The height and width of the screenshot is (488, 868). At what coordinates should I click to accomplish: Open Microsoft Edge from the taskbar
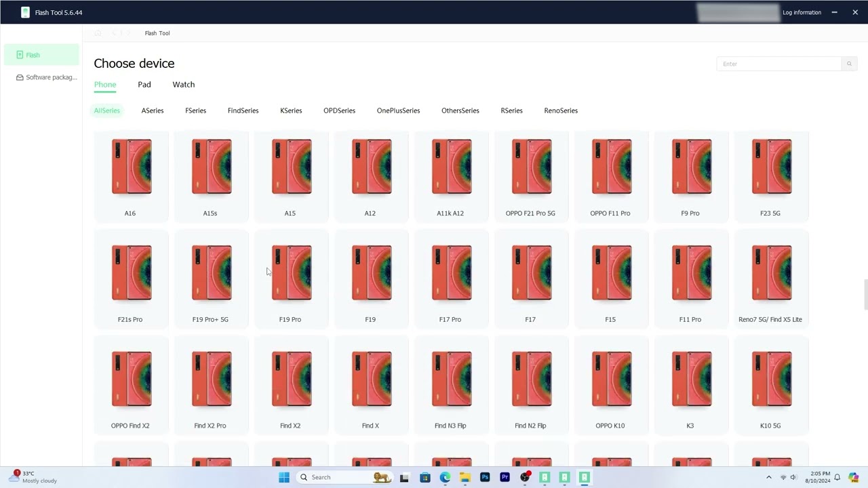(445, 477)
